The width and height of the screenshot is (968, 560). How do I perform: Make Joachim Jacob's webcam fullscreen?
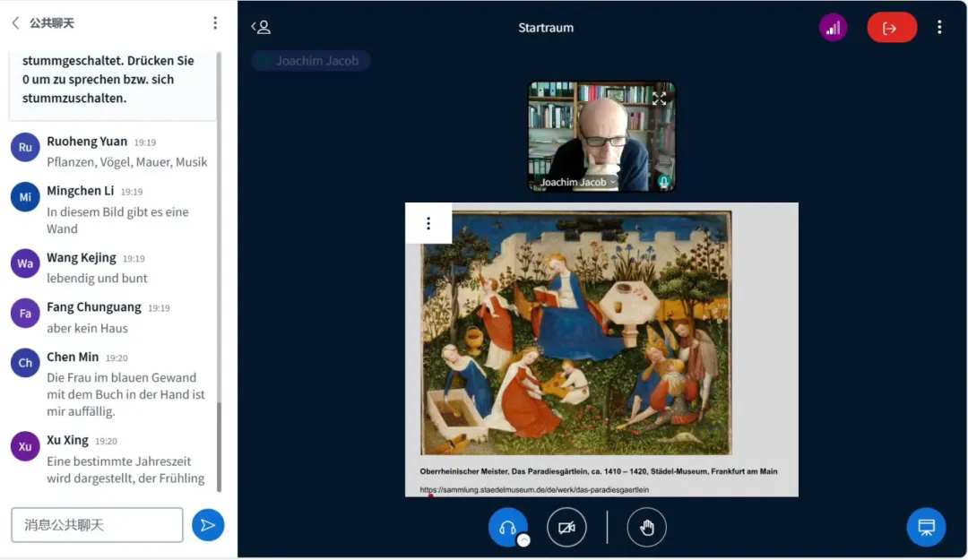659,99
